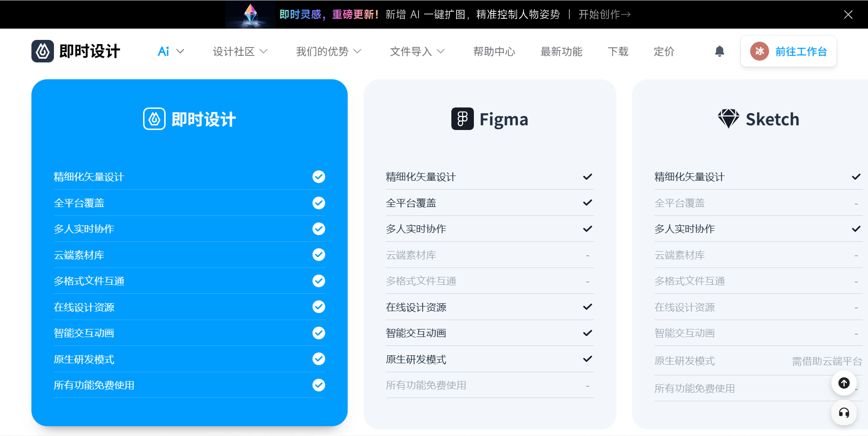Click the checkmark beside 所有功能免费使用 in blue card
The height and width of the screenshot is (436, 868).
(319, 385)
